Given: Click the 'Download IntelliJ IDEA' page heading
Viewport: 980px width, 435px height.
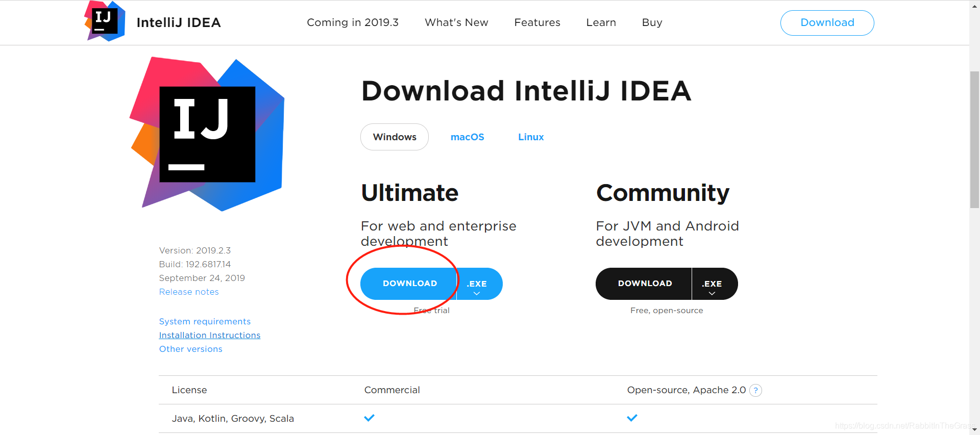Looking at the screenshot, I should 526,91.
